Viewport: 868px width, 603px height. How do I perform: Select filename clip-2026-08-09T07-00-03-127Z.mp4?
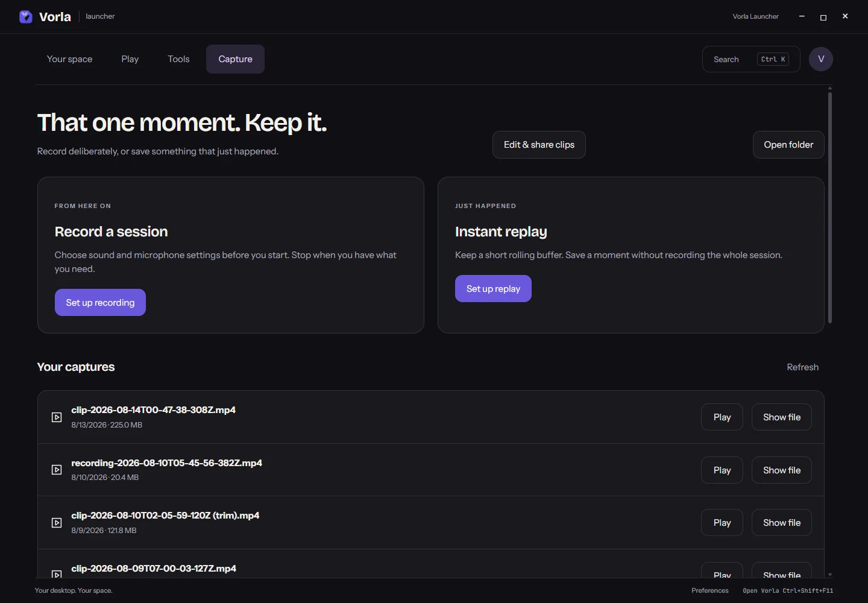point(154,569)
